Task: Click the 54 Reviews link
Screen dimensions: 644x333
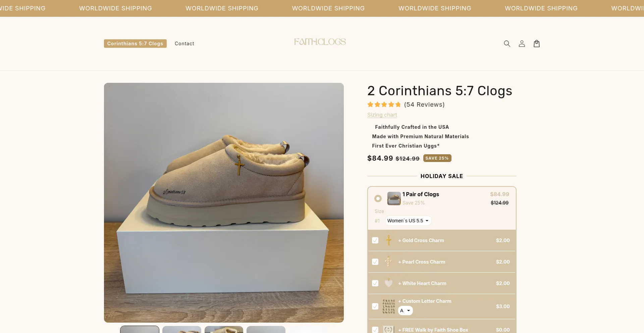Action: tap(424, 105)
